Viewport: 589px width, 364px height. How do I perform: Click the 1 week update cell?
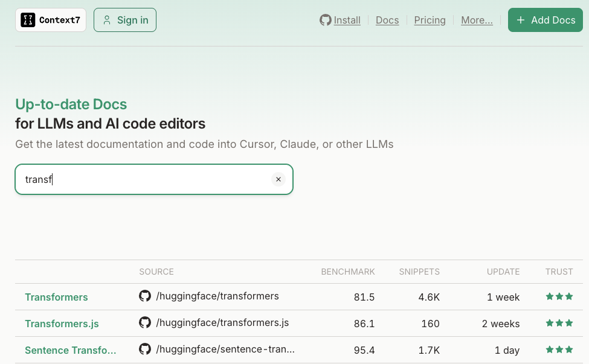(x=503, y=297)
